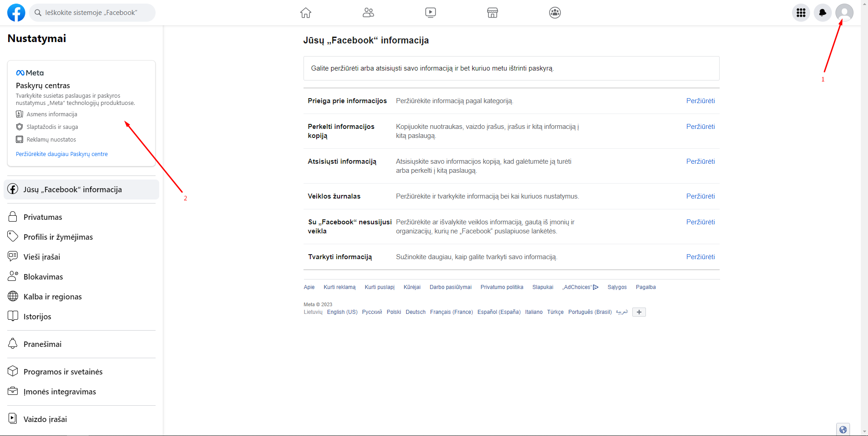This screenshot has height=436, width=868.
Task: Switch language to Italiano
Action: tap(534, 312)
